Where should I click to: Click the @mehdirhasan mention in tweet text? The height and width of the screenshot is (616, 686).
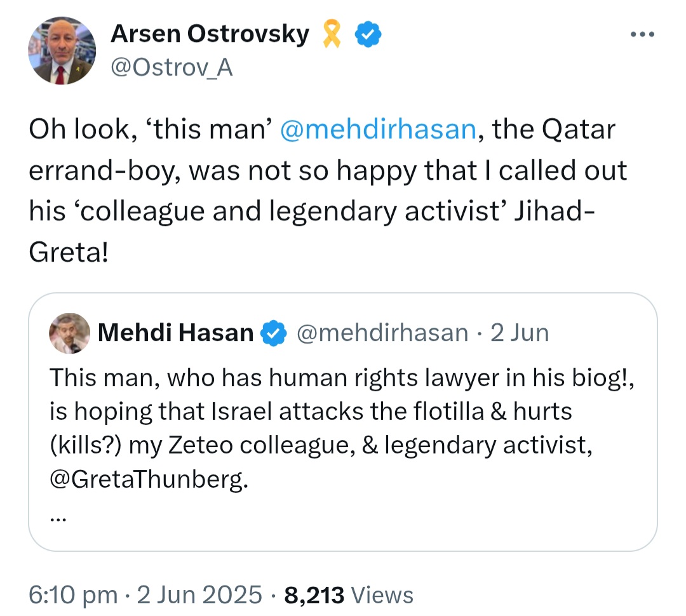coord(378,130)
